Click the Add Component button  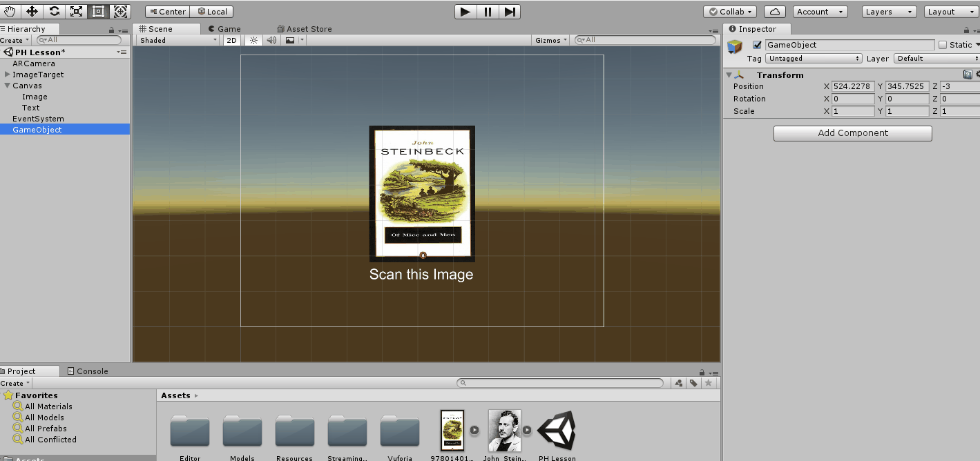tap(852, 133)
